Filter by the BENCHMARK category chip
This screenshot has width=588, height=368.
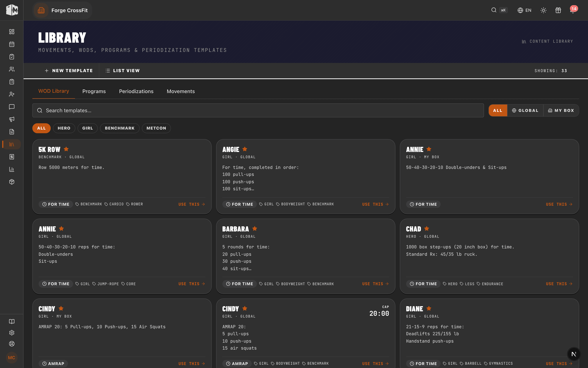(120, 128)
